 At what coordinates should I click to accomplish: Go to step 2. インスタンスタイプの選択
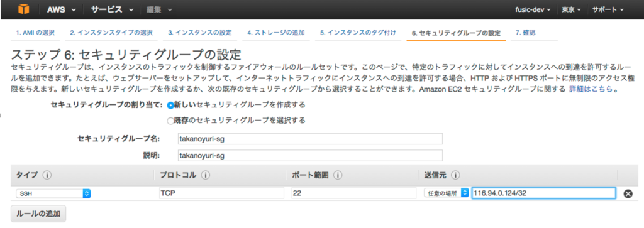click(x=111, y=33)
